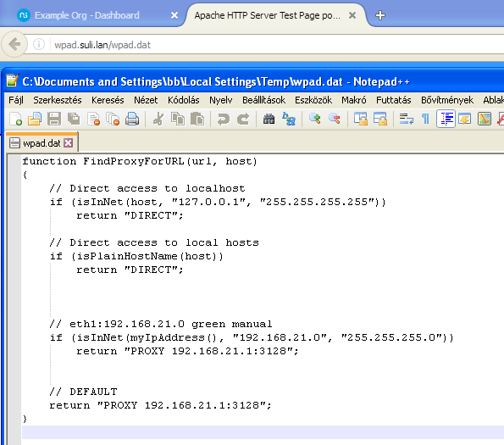Open the Kódolás menu
The width and height of the screenshot is (504, 445).
click(x=184, y=100)
